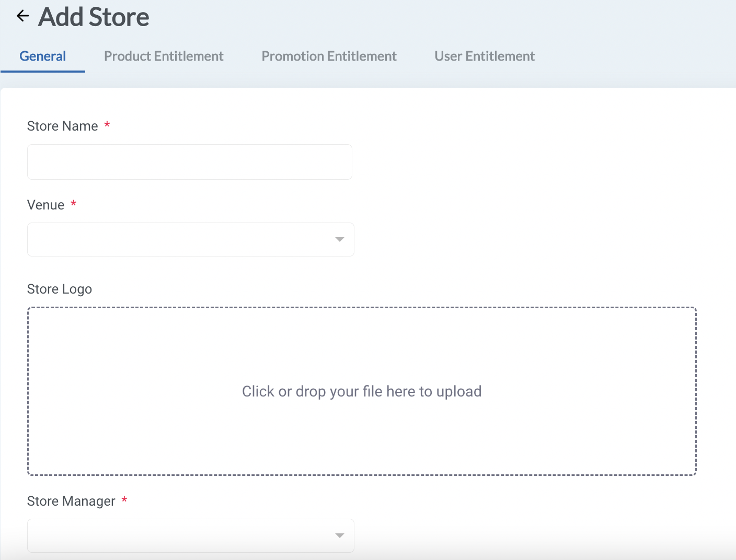This screenshot has height=560, width=736.
Task: Click the back arrow to leave Add Store
Action: click(x=22, y=16)
